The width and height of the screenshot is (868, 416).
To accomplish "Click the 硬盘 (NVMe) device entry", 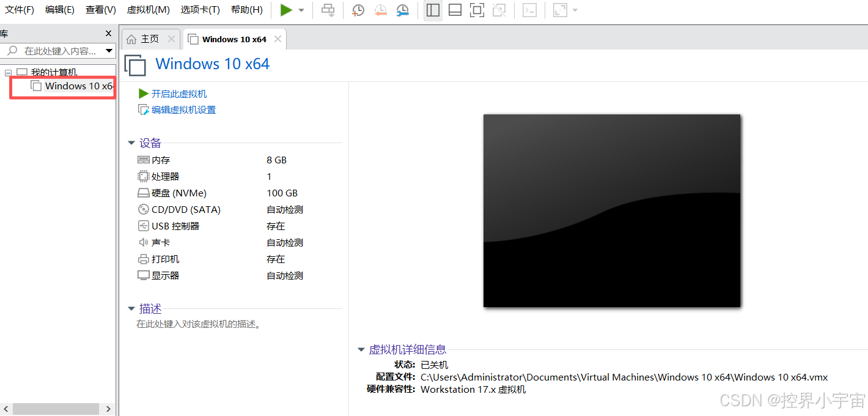I will 178,193.
